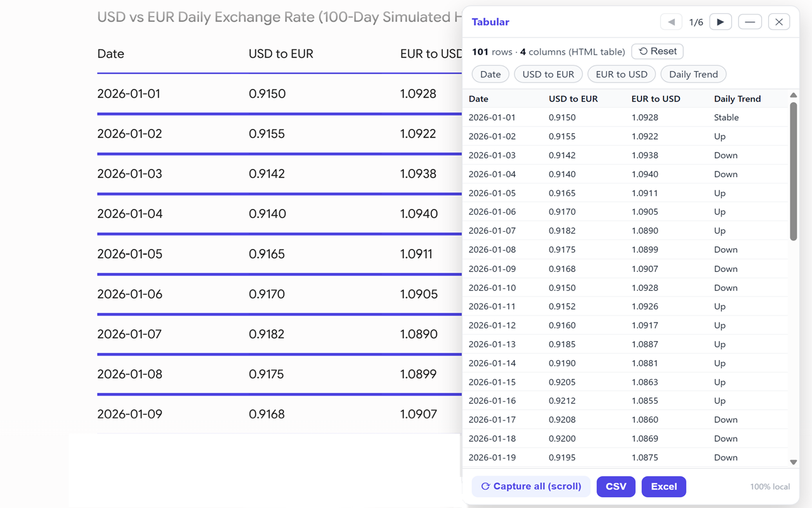The width and height of the screenshot is (812, 508).
Task: Select 0.9190 cell in preview
Action: [x=562, y=363]
